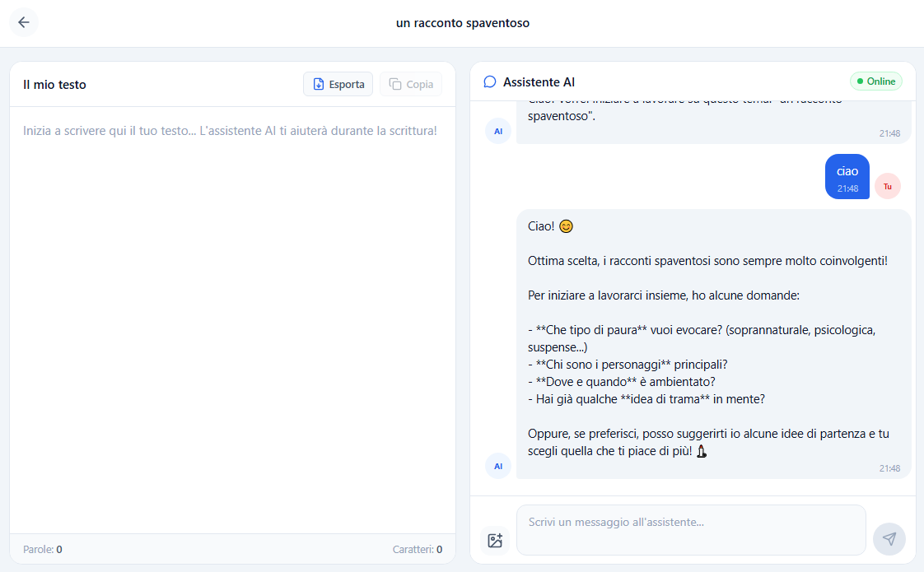
Task: Click the "Il mio testo" panel heading
Action: pos(55,84)
